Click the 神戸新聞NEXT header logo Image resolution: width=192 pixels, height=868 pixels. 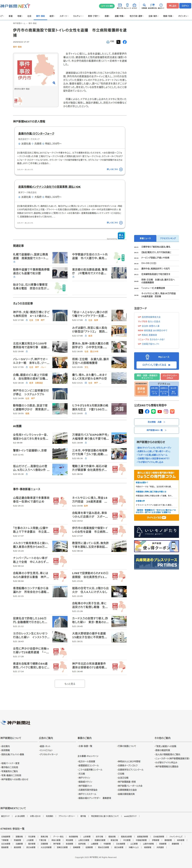[15, 6]
